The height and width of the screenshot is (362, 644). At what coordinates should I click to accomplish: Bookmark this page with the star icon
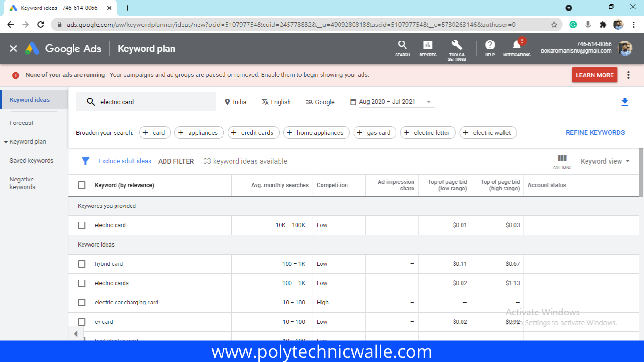[x=554, y=25]
